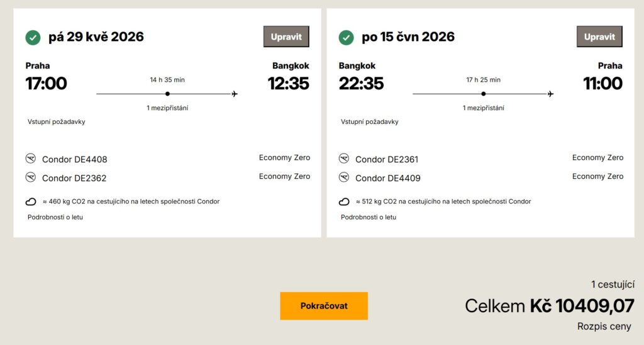Click Condor logo icon next to DE2362

(x=31, y=178)
